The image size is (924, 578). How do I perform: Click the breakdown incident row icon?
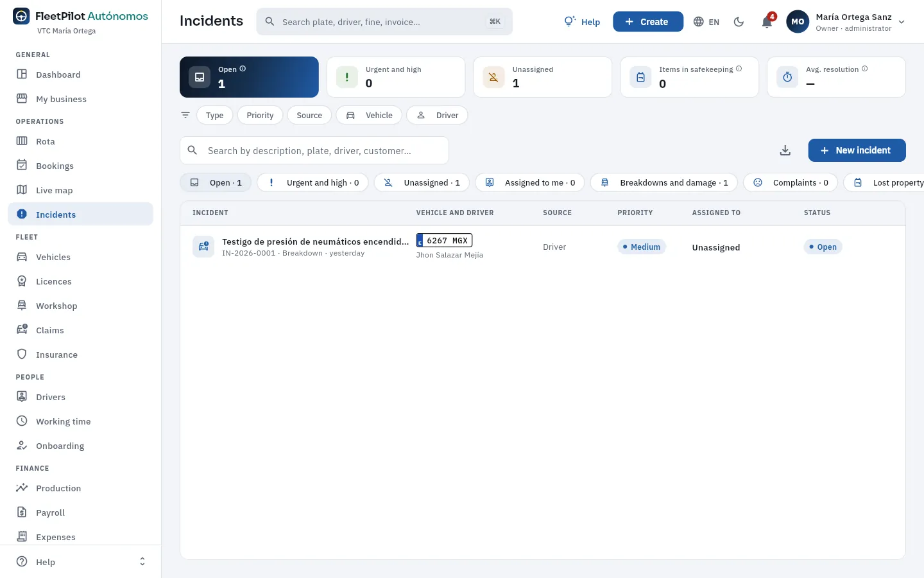point(203,247)
